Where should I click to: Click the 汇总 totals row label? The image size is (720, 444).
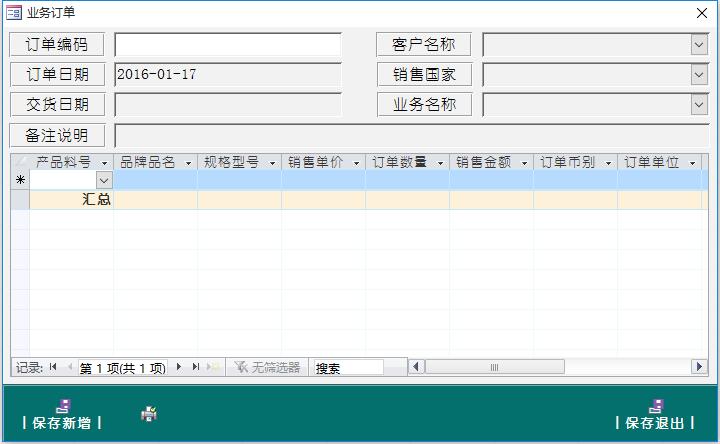point(96,199)
